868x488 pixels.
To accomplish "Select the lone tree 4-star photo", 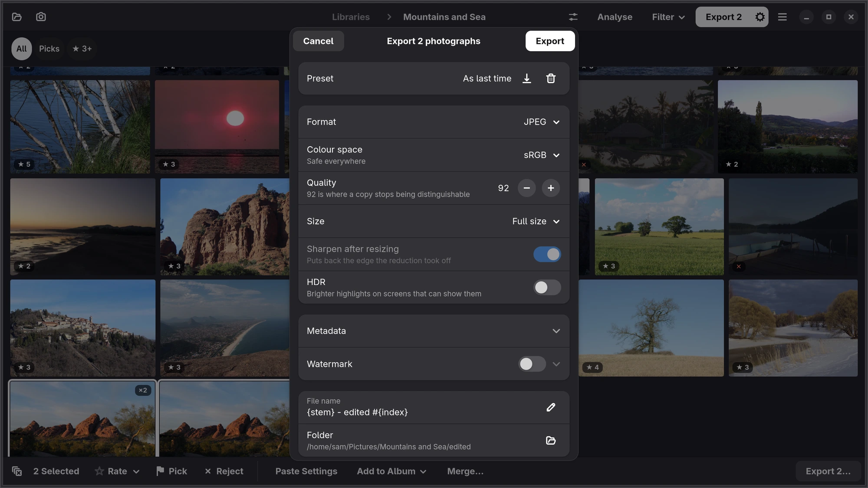I will [651, 328].
